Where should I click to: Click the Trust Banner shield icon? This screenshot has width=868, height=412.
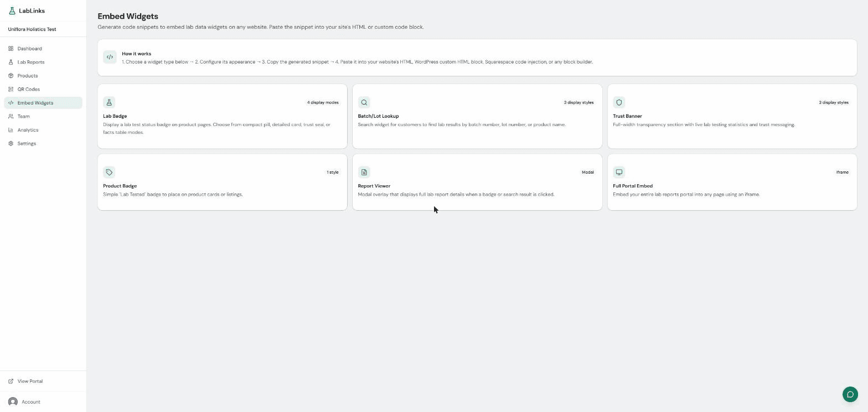pyautogui.click(x=619, y=102)
